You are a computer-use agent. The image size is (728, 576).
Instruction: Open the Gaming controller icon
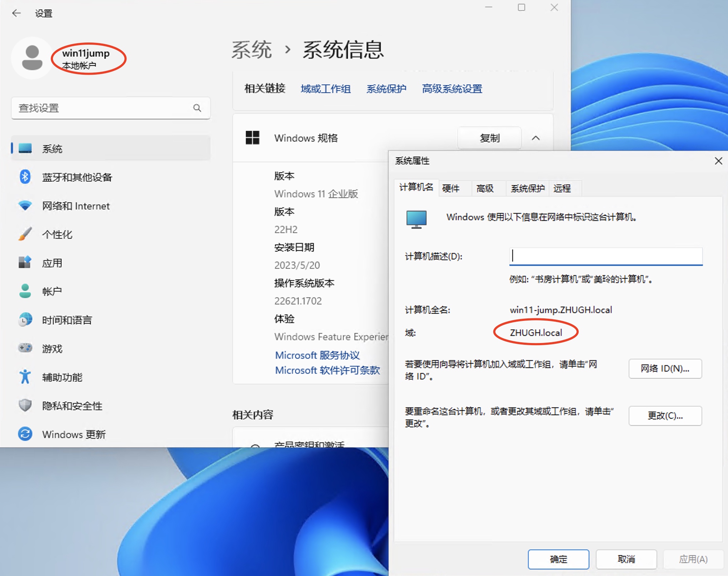point(25,348)
